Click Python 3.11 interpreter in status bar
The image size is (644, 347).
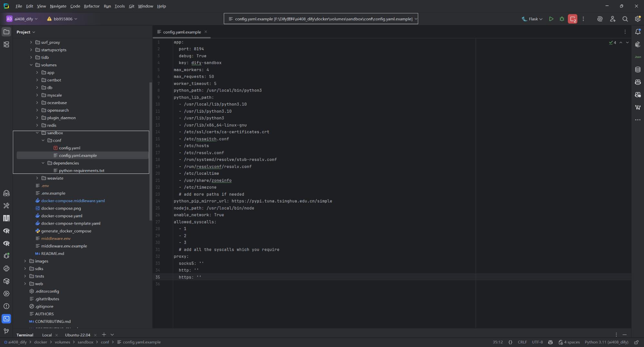pyautogui.click(x=606, y=342)
